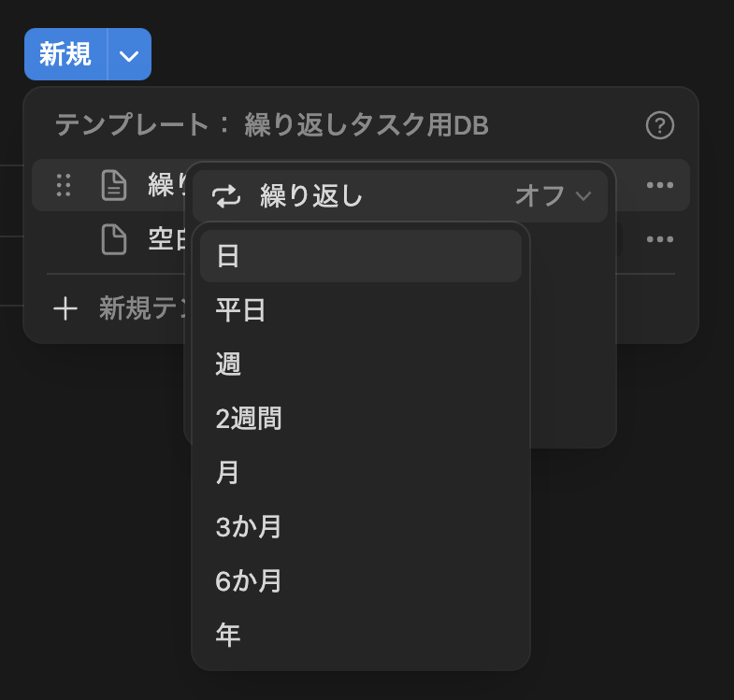Open the dropdown arrow beside 新規
The width and height of the screenshot is (734, 700).
(129, 55)
